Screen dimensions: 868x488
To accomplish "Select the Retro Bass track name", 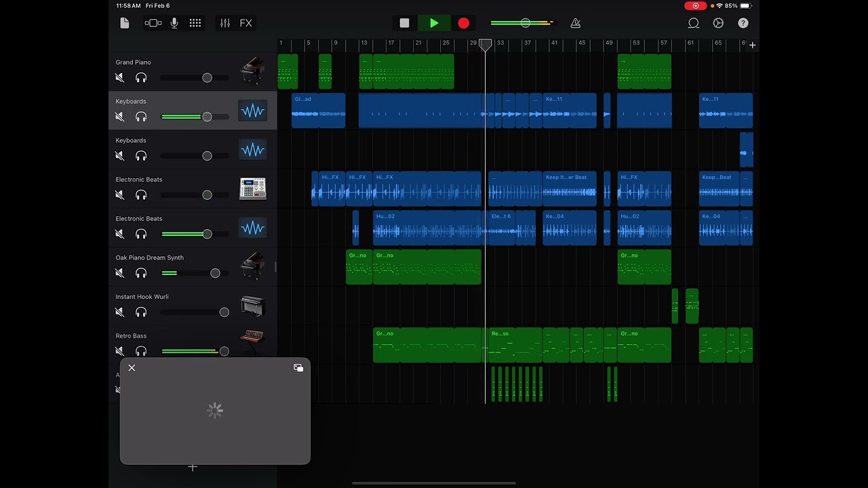I will click(131, 336).
